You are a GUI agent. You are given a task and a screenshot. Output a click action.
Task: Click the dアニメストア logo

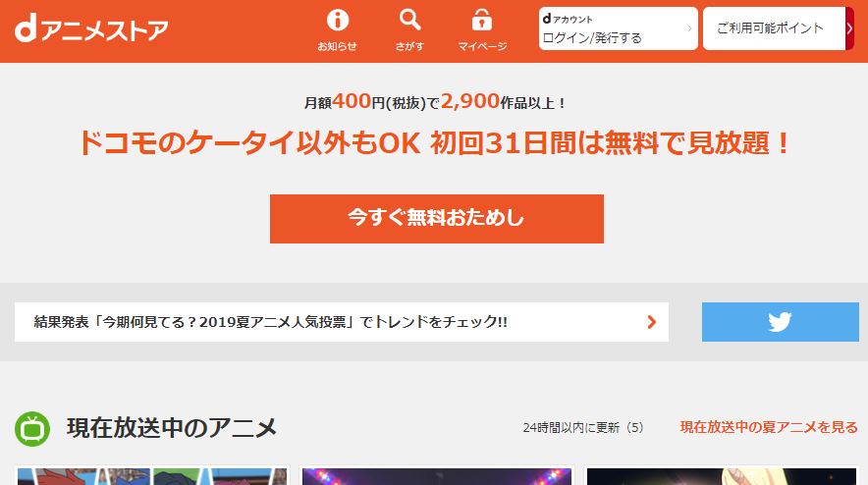(x=90, y=29)
